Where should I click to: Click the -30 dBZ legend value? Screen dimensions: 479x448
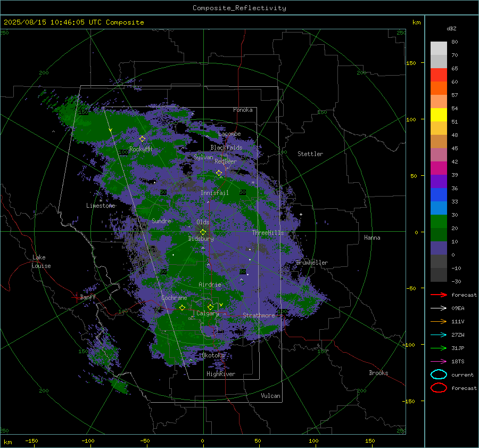pos(456,281)
